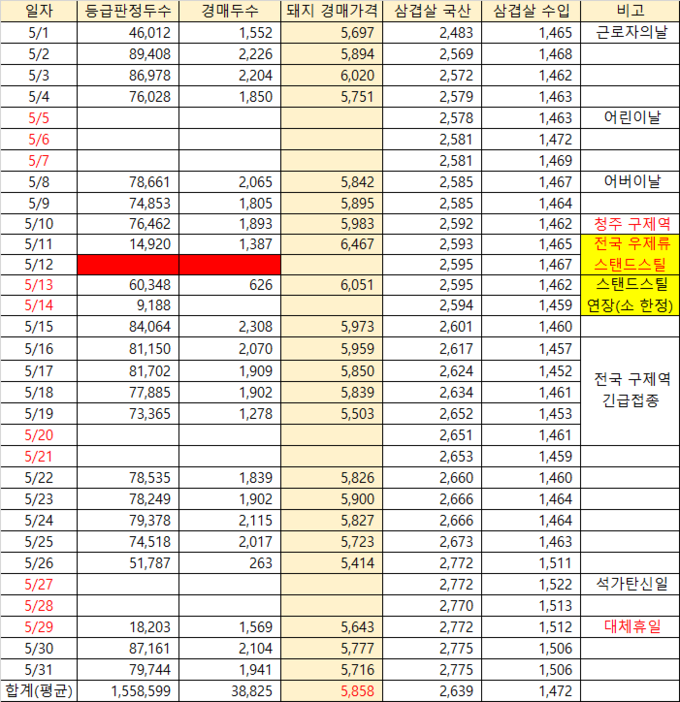Select the 5/1 date cell
This screenshot has height=702, width=680.
tap(39, 33)
